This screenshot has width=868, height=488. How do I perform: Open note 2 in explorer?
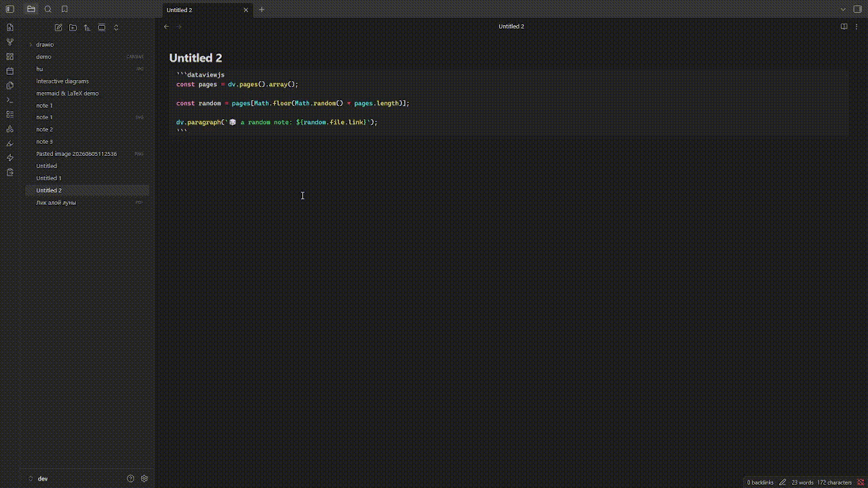pos(87,129)
